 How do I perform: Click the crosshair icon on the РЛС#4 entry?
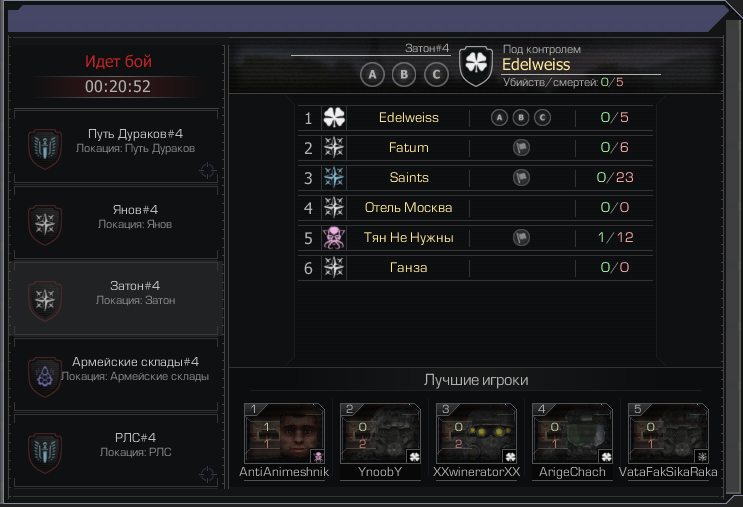pyautogui.click(x=208, y=474)
